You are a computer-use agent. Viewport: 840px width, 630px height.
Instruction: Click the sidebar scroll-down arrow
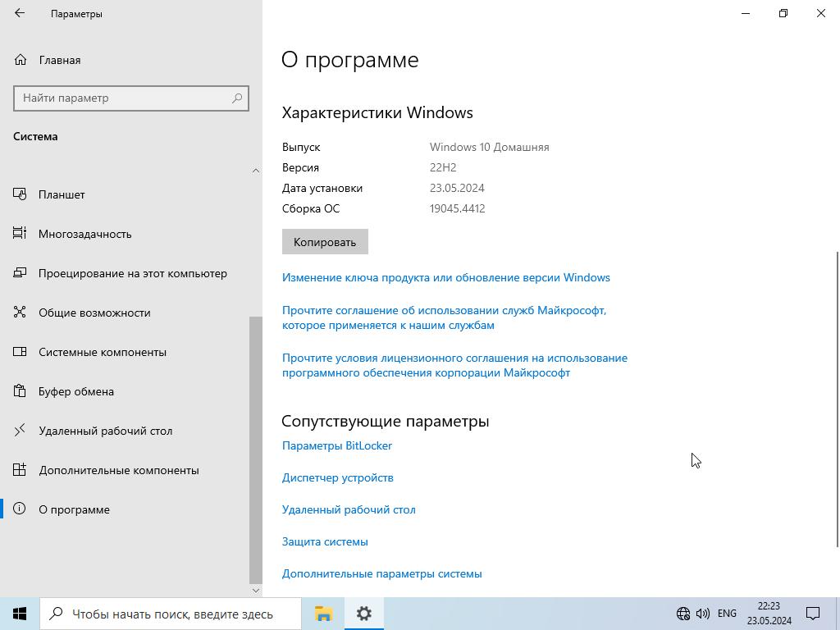255,590
